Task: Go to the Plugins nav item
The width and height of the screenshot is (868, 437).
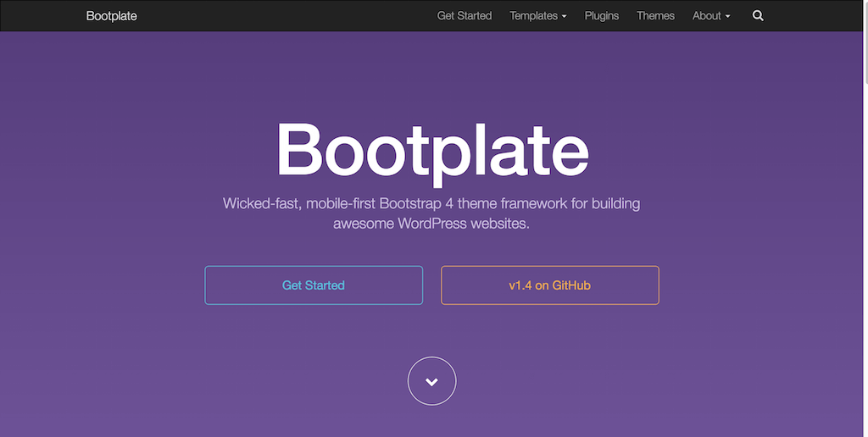Action: point(601,15)
